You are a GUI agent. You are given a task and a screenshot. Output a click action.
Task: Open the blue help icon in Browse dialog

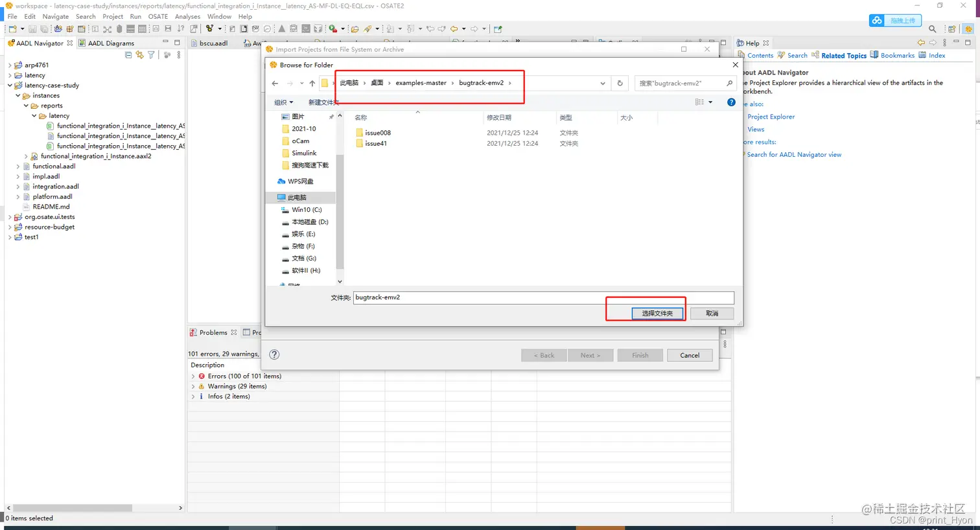point(731,102)
